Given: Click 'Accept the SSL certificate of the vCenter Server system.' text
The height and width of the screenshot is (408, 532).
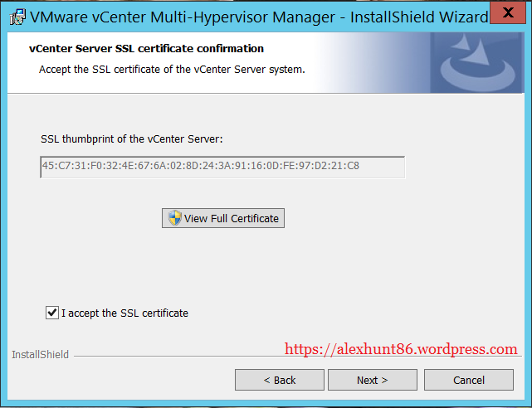Looking at the screenshot, I should point(172,70).
